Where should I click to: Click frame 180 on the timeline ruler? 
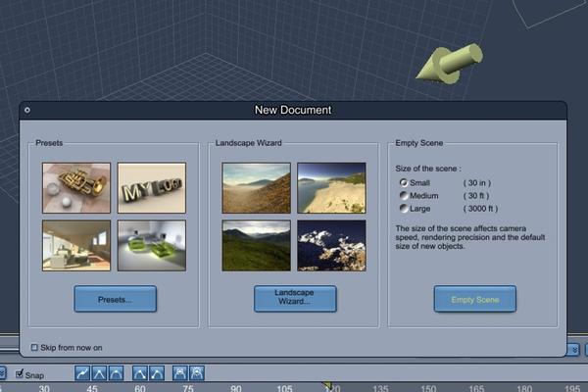pyautogui.click(x=524, y=389)
